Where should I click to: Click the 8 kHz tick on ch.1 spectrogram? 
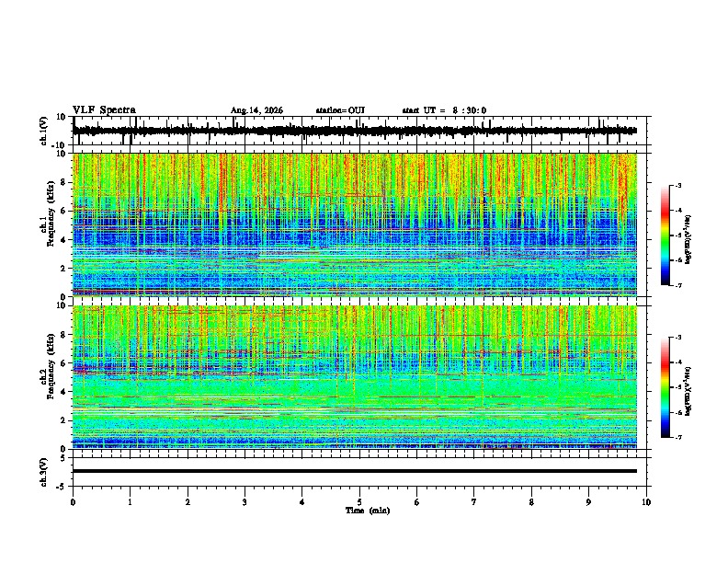click(63, 182)
